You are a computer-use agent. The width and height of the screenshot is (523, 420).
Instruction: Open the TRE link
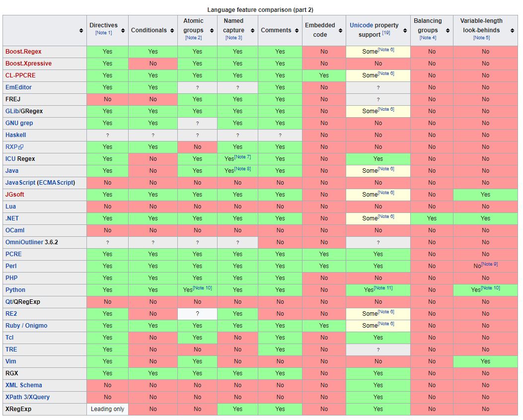11,350
